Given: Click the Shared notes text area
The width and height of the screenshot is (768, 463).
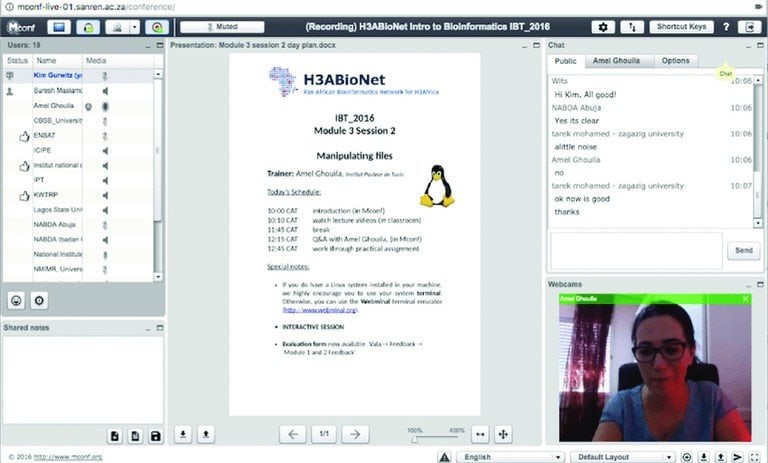Looking at the screenshot, I should 83,379.
